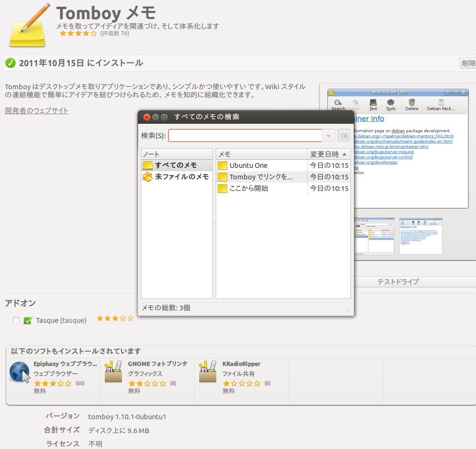Select the Tomboyでリンクを... note row
The width and height of the screenshot is (476, 449).
283,177
